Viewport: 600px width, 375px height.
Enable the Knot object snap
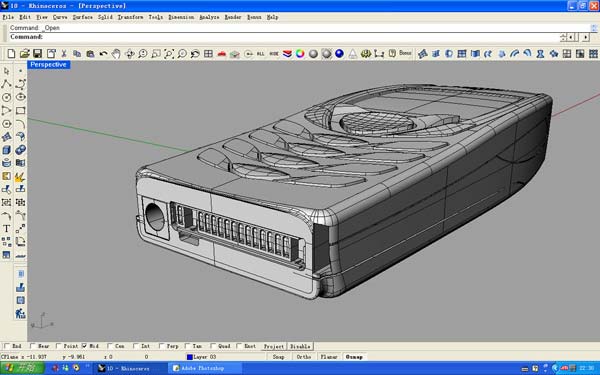(x=239, y=346)
